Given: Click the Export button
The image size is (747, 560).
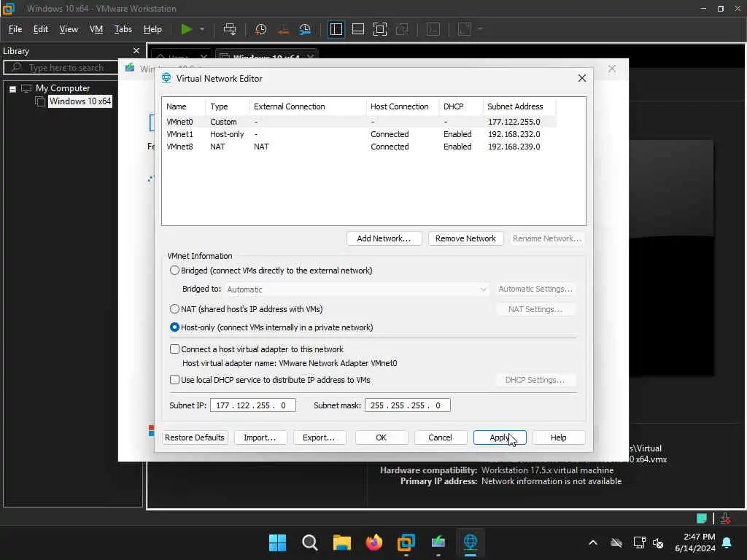Looking at the screenshot, I should (320, 437).
